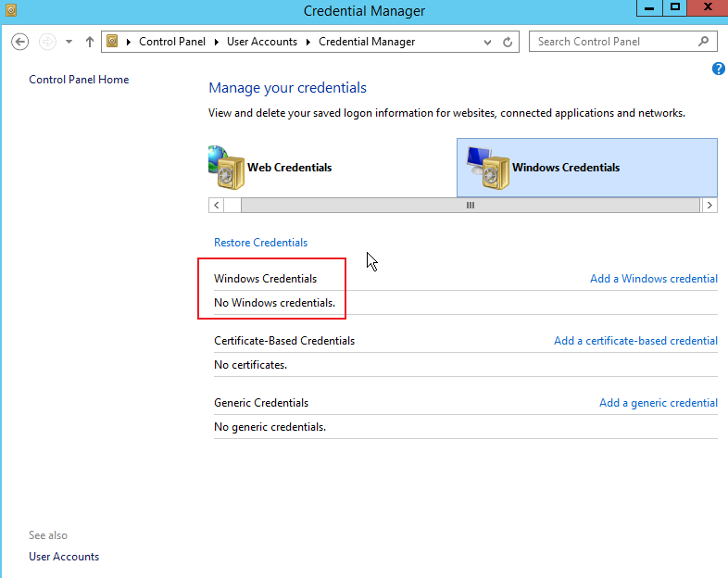The width and height of the screenshot is (728, 578).
Task: Click the 'No generic credentials.' text
Action: click(270, 427)
